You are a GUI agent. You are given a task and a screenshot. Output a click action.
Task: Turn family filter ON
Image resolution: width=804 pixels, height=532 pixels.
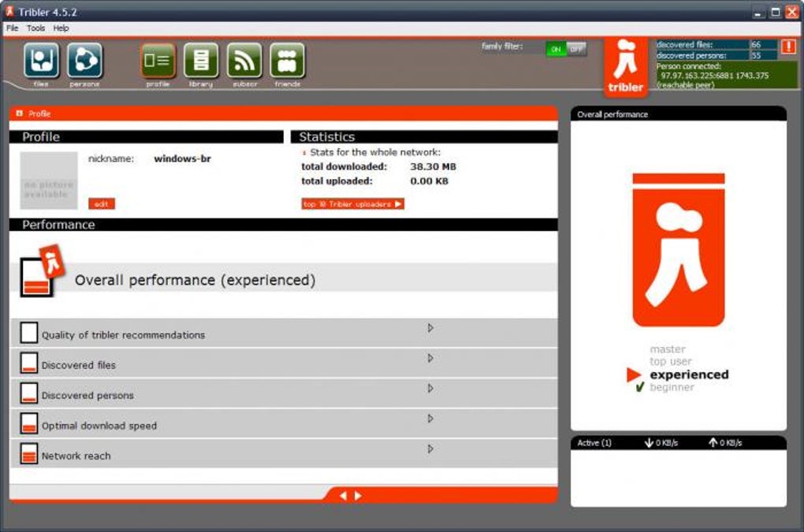556,49
